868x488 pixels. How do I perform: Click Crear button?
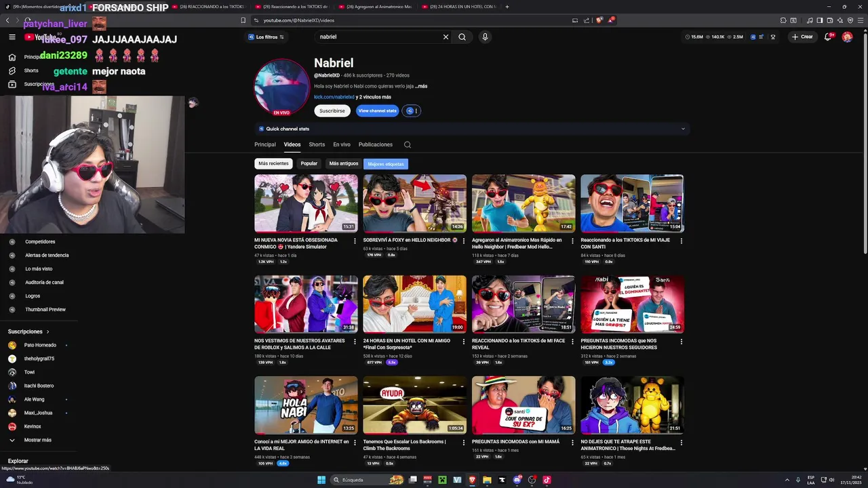click(802, 37)
